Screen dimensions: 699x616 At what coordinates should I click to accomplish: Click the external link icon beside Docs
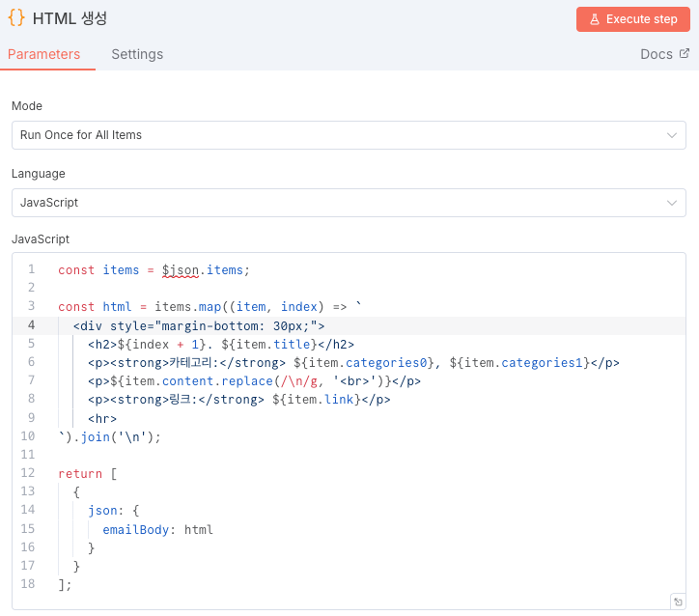pos(685,54)
